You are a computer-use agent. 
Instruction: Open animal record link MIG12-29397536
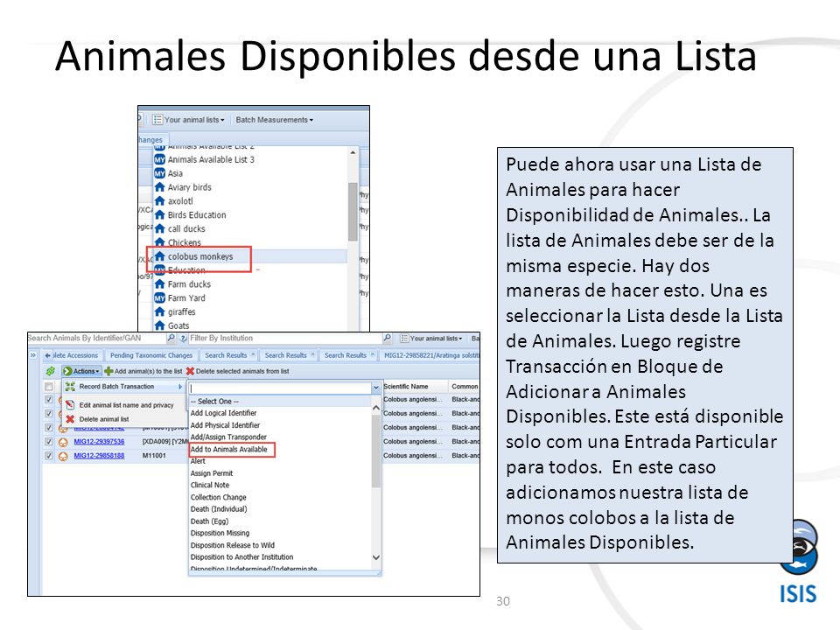point(99,442)
